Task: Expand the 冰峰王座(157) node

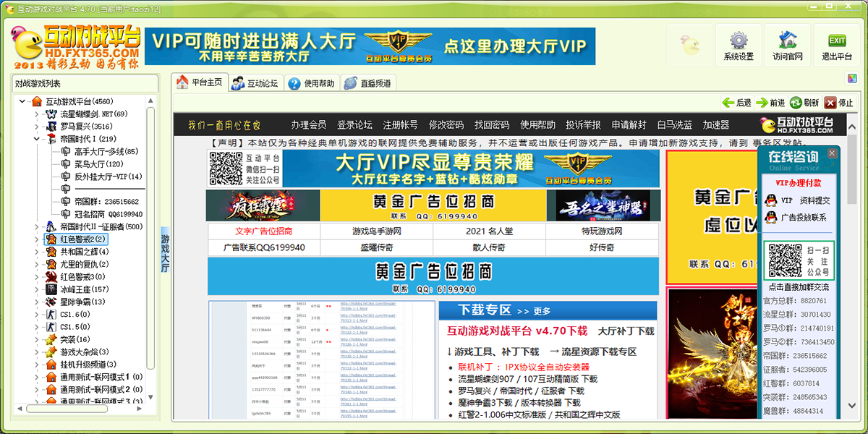Action: point(38,289)
